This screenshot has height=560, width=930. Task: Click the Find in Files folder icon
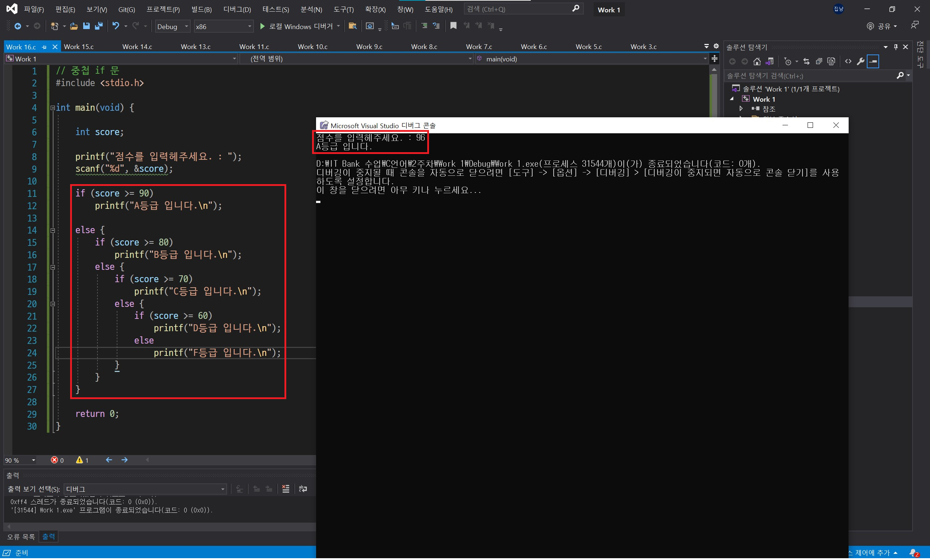(352, 26)
